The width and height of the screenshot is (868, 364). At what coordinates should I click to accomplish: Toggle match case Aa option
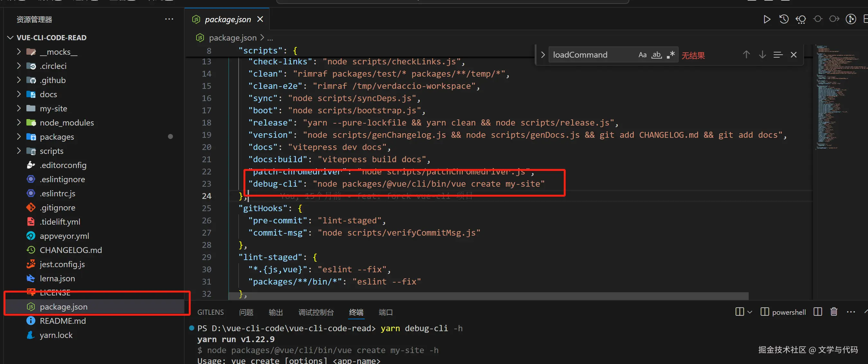[x=642, y=55]
